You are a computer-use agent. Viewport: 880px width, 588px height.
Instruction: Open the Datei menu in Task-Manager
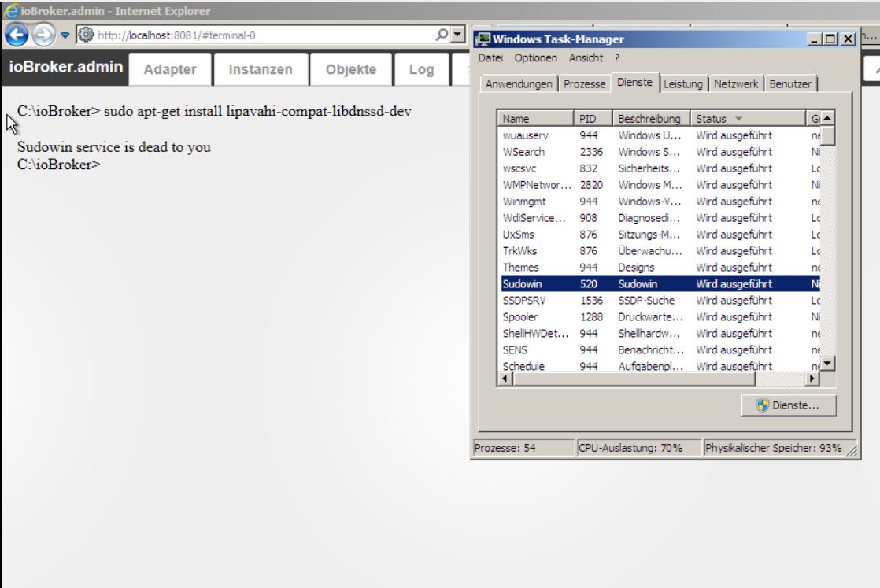(x=490, y=57)
